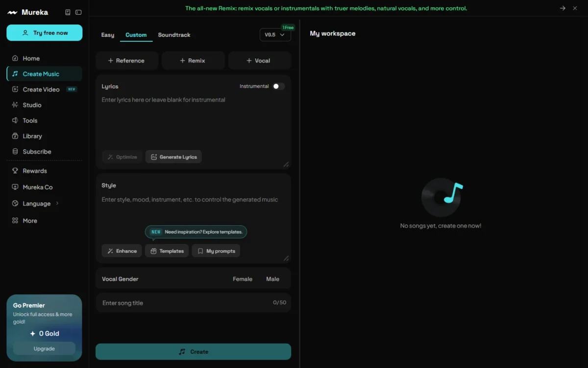This screenshot has height=368, width=588.
Task: Click the No songs yet message
Action: tap(441, 226)
